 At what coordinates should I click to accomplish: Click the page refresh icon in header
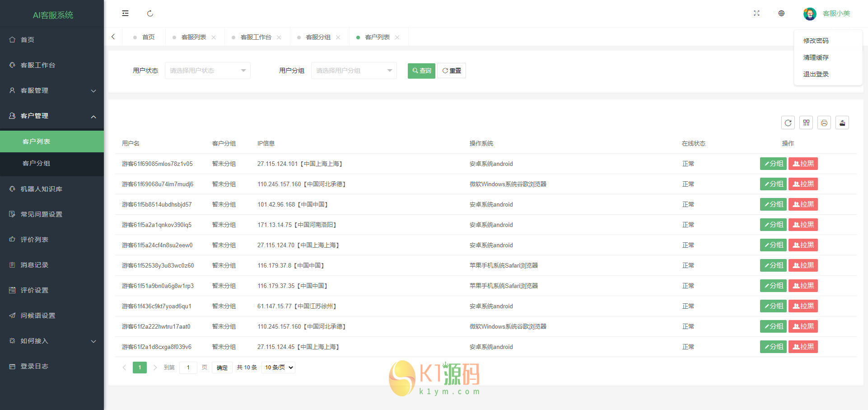150,14
